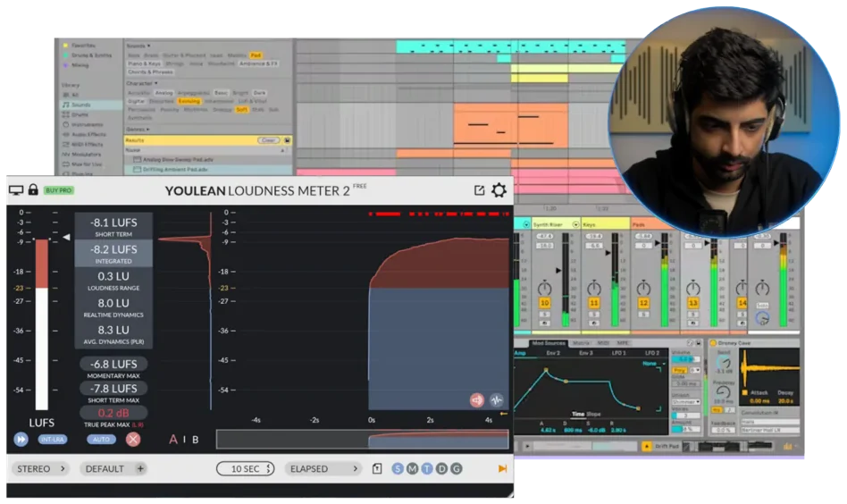The image size is (847, 504).
Task: Click the -6.8 LUFS momentary max readout
Action: pyautogui.click(x=113, y=364)
